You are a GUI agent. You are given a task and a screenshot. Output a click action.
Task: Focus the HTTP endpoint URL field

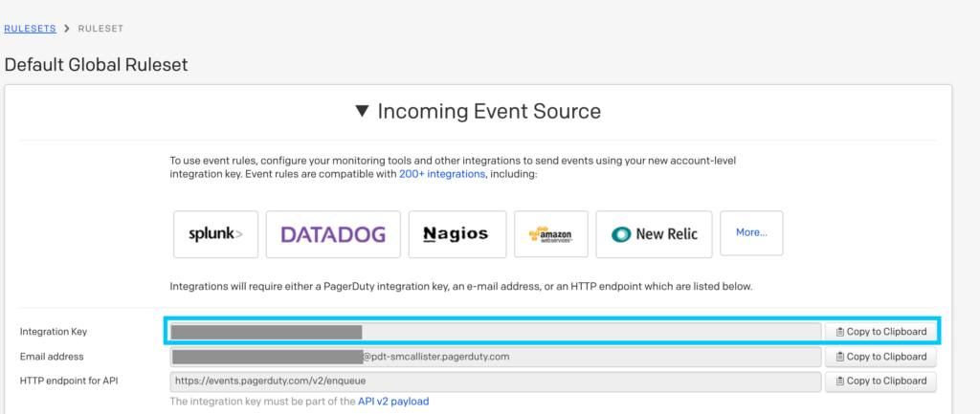[x=495, y=381]
